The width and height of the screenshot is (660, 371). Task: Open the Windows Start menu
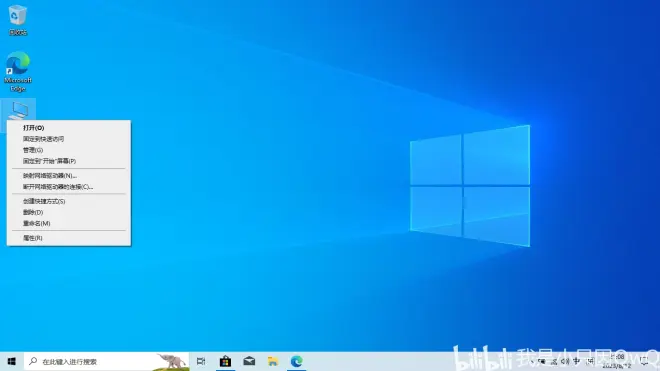tap(12, 361)
